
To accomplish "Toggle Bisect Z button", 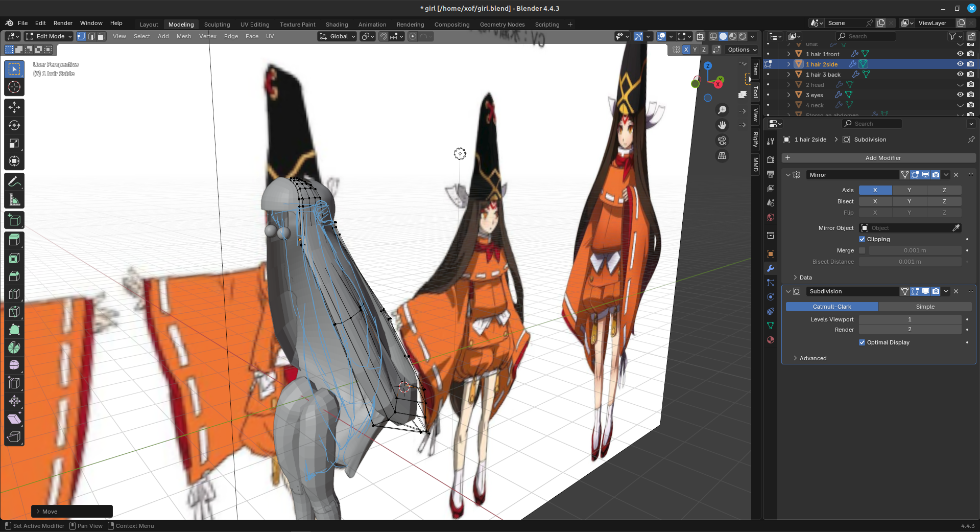I will pyautogui.click(x=944, y=201).
